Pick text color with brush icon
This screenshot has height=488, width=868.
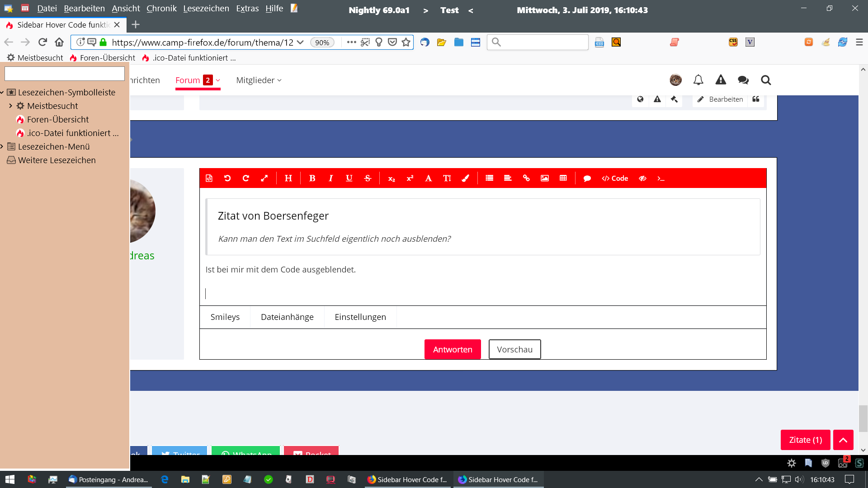click(x=465, y=178)
